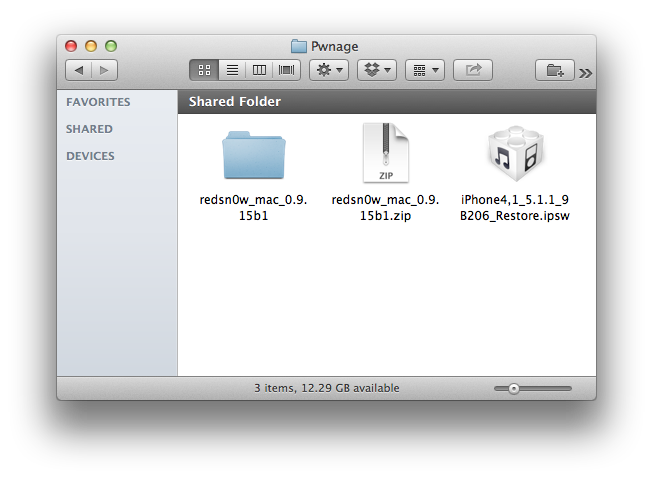Select the redsn0w_mac_0.9.15b1 folder icon
Screen dimensions: 653x479
pyautogui.click(x=254, y=155)
